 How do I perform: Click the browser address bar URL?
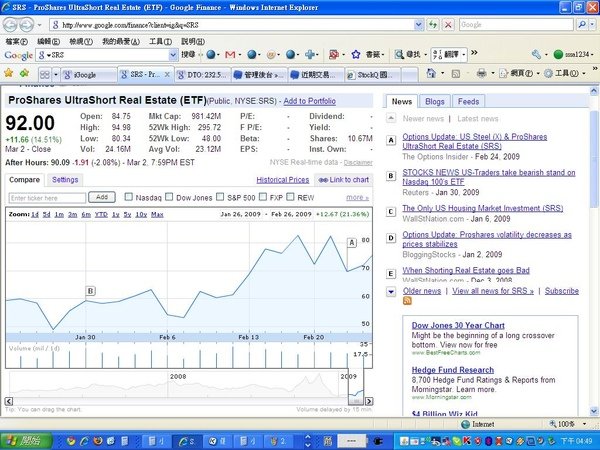[x=130, y=25]
